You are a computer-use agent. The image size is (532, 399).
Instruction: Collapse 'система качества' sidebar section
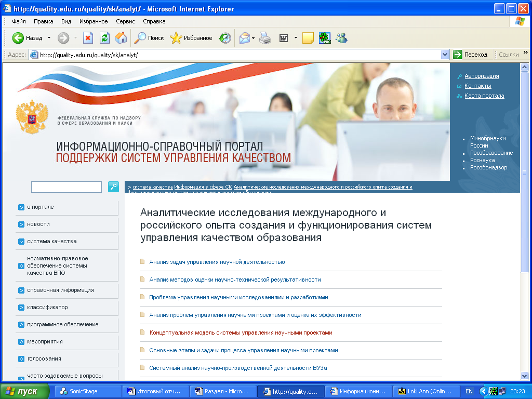[21, 242]
